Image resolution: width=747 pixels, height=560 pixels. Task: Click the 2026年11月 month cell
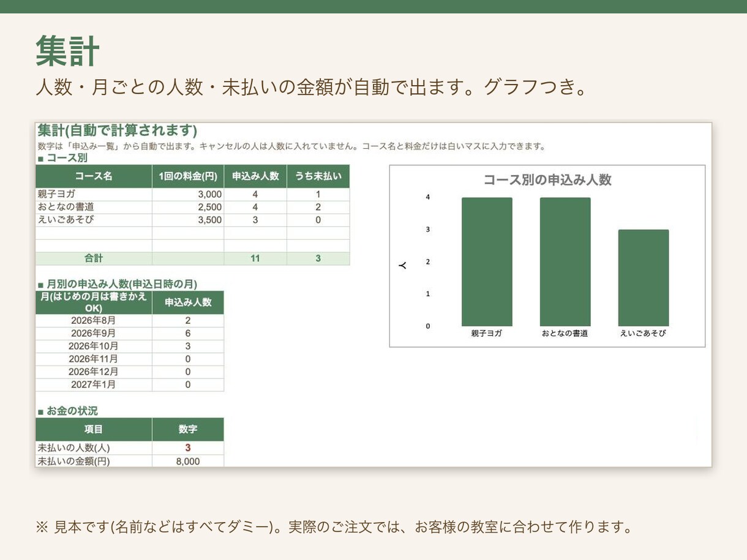94,359
